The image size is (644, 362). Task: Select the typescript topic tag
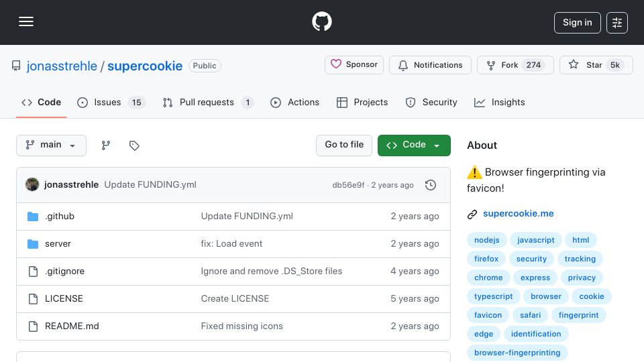coord(493,296)
